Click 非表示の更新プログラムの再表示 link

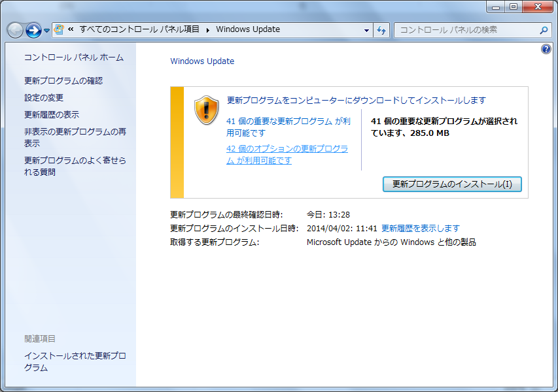75,137
